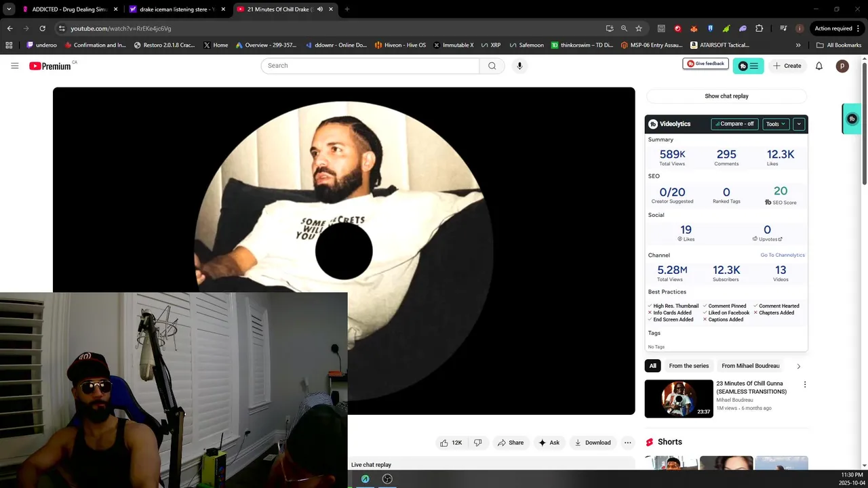
Task: Open the Extensions puzzle icon
Action: tap(759, 28)
